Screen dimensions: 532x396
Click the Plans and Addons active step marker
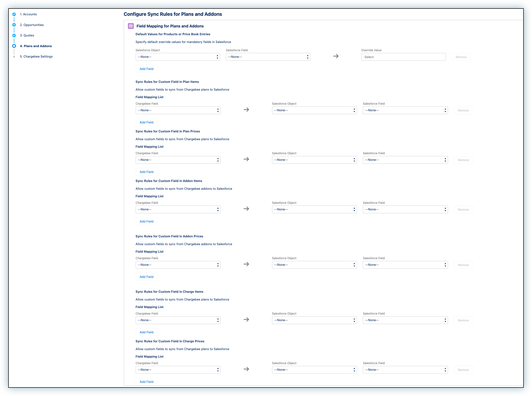tap(14, 46)
